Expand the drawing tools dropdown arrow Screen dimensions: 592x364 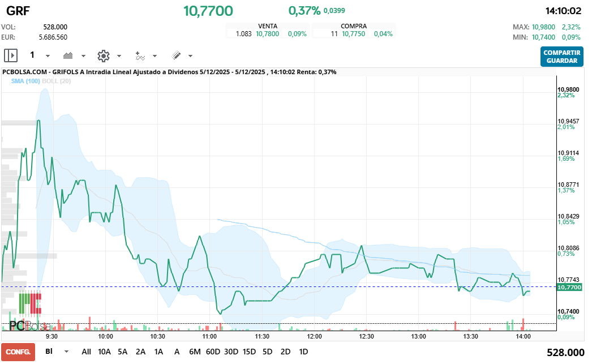190,56
